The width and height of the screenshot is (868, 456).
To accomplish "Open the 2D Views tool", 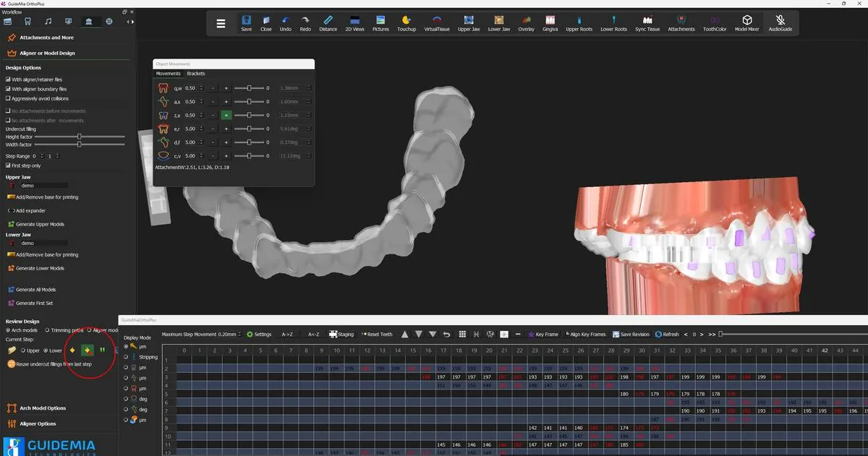I will coord(354,22).
